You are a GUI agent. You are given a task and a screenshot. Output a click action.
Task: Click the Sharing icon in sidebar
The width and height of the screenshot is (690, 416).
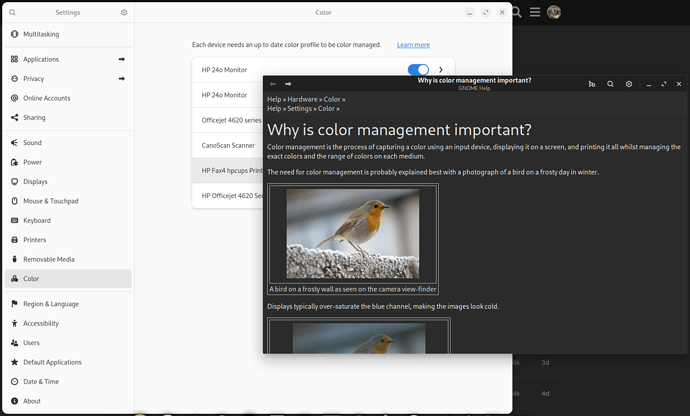(15, 117)
